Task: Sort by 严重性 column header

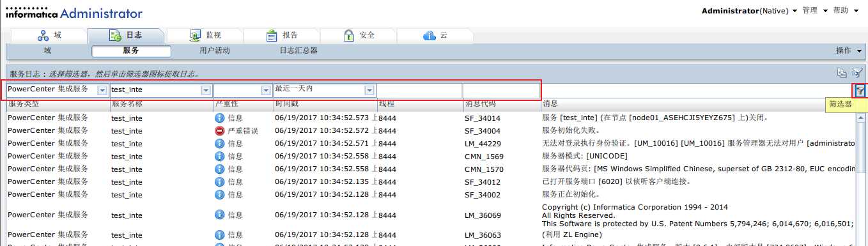Action: tap(244, 104)
